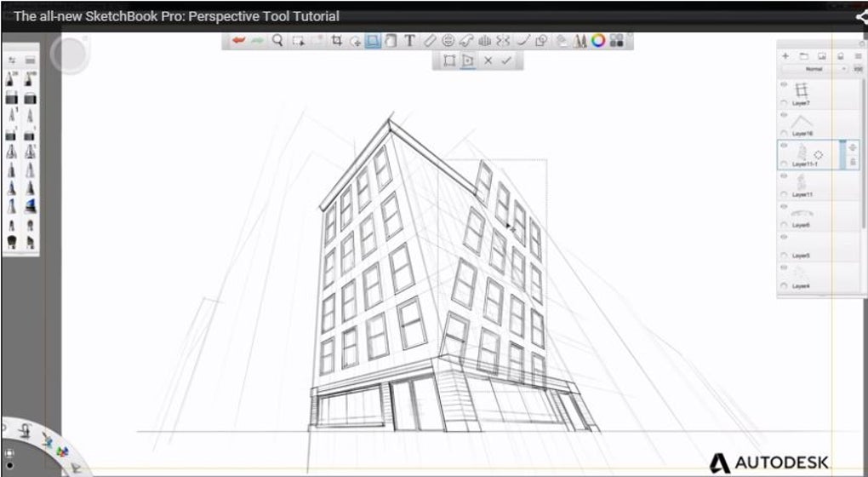Open the color wheel editor

(x=598, y=40)
